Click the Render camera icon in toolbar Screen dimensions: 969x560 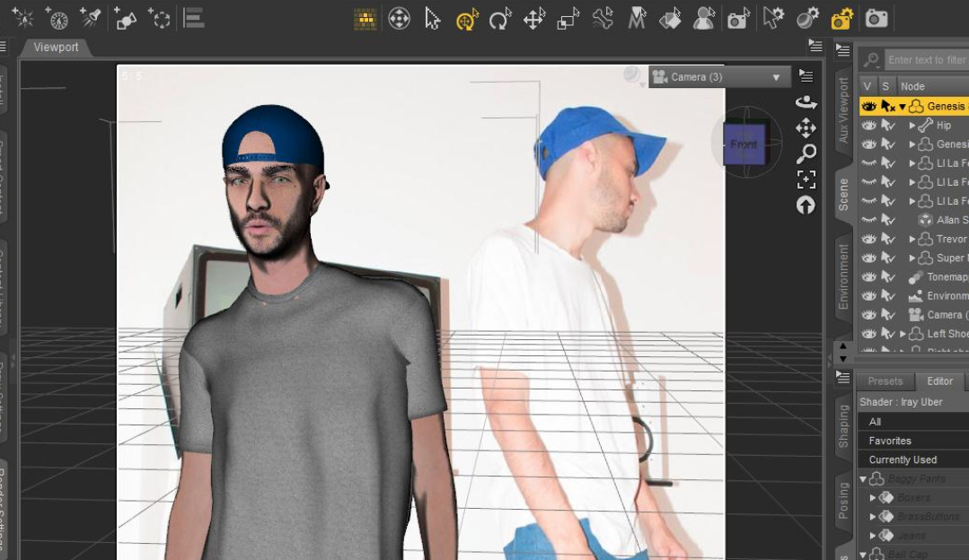(877, 19)
